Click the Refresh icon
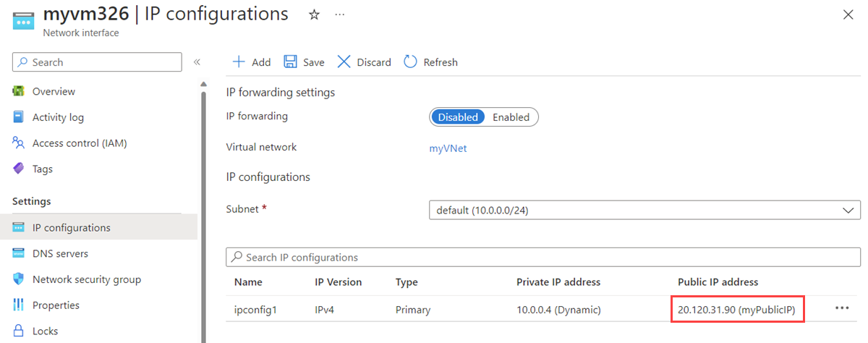Screen dimensions: 868x343 [411, 62]
